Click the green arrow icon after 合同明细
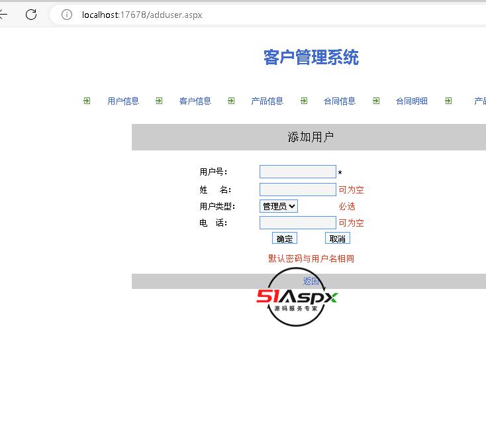Screen dimensions: 486x448 click(448, 101)
